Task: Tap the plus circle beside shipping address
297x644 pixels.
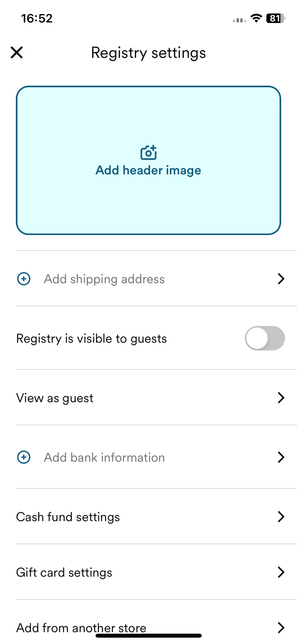Action: tap(24, 279)
